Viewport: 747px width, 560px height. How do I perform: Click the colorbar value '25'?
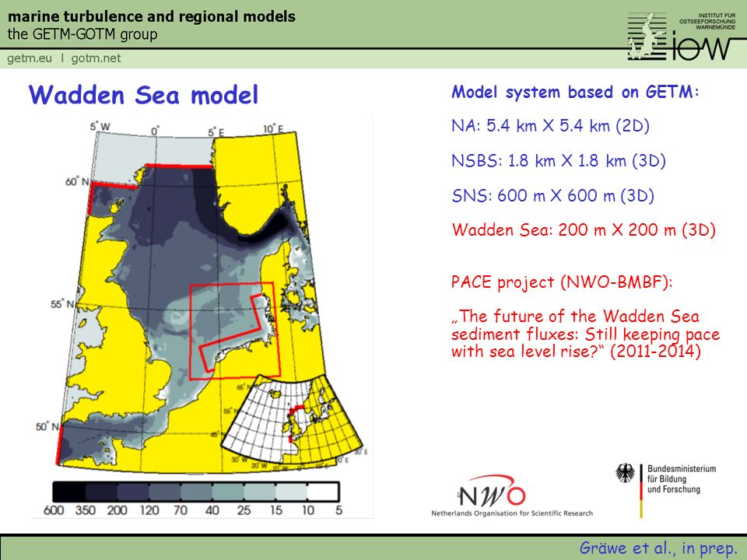pyautogui.click(x=244, y=510)
